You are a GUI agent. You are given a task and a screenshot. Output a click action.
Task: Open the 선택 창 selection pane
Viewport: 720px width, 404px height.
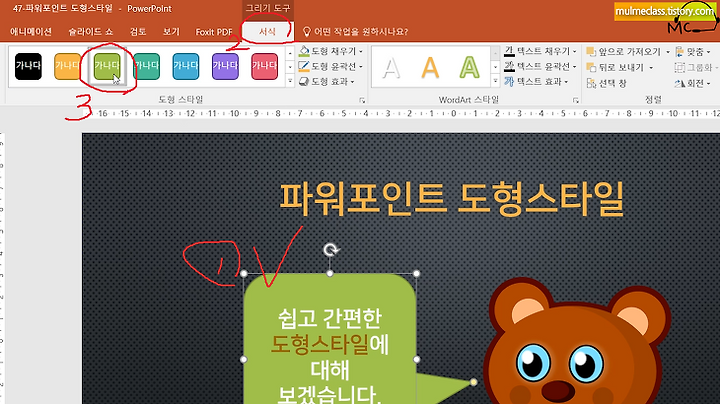607,83
